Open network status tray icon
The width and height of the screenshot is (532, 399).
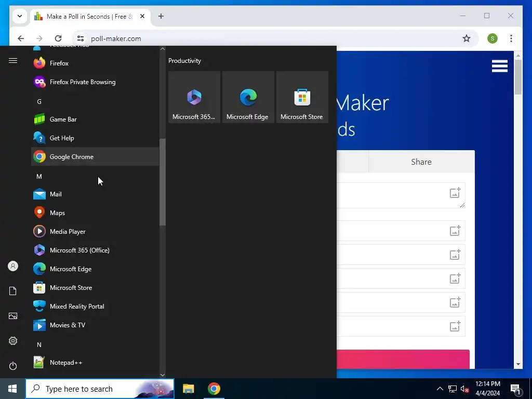point(453,389)
